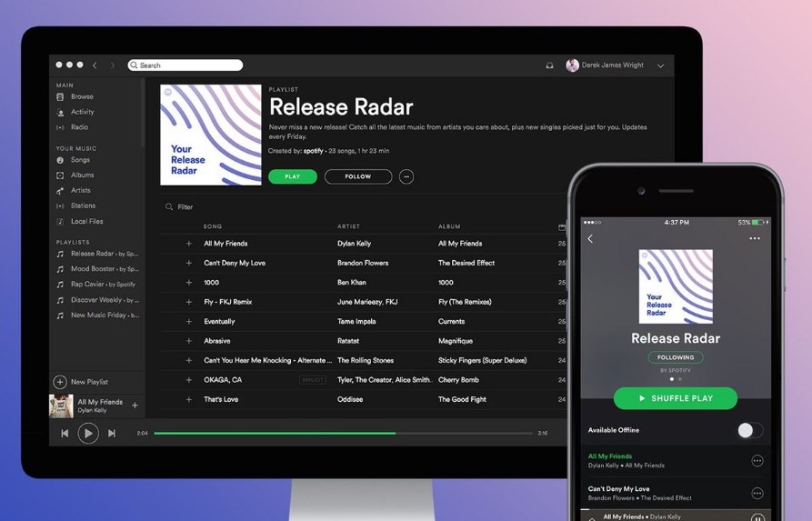Seek on the playback progress bar
This screenshot has height=521, width=812.
(346, 434)
